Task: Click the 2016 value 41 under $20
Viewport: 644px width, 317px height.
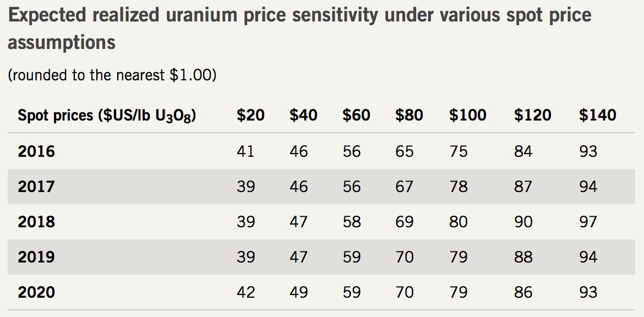Action: [x=245, y=151]
